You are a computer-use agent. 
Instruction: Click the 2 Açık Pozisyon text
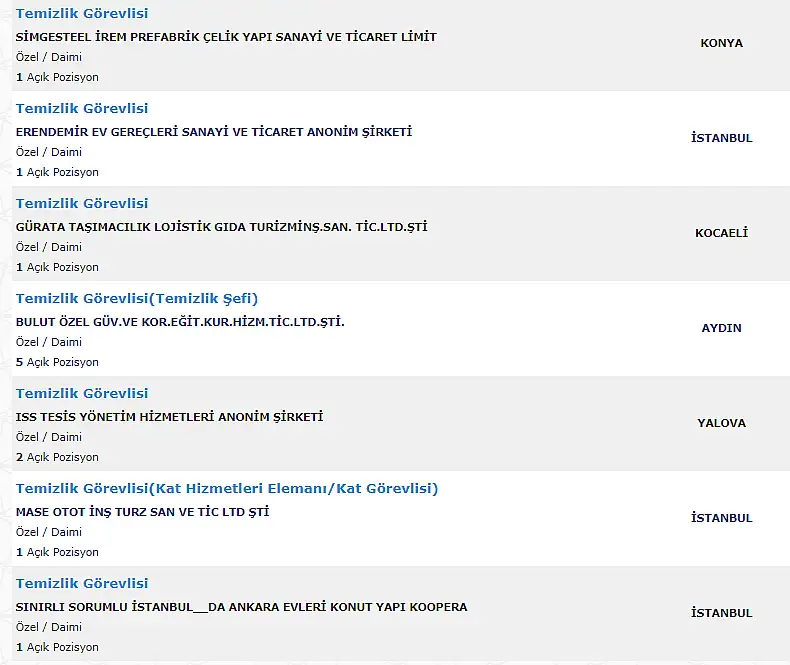pyautogui.click(x=57, y=457)
